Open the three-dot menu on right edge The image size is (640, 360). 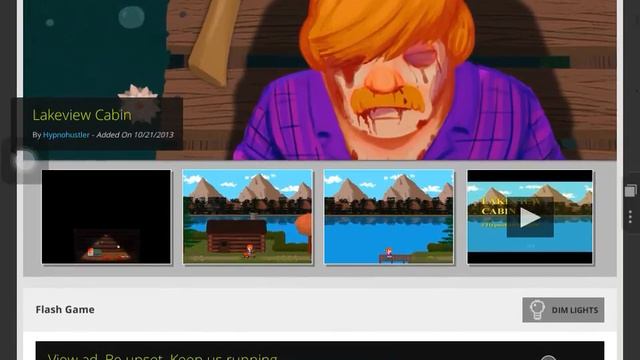click(x=631, y=217)
